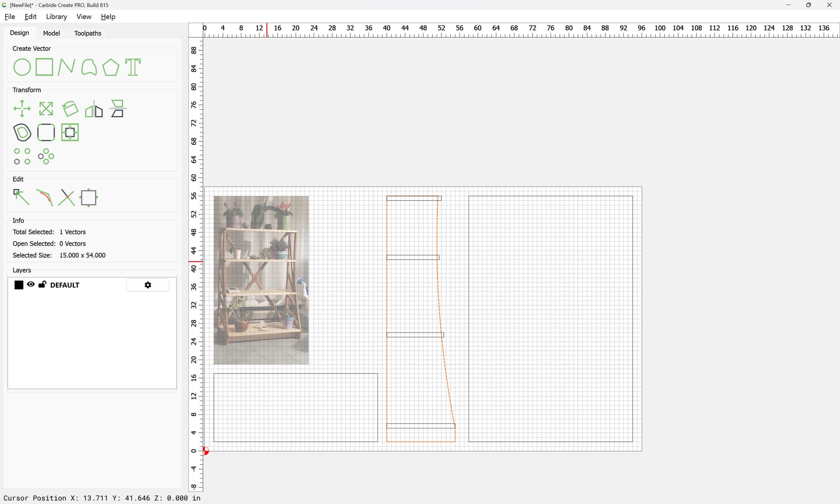
Task: Minimize the Carbide Create window
Action: click(x=788, y=5)
